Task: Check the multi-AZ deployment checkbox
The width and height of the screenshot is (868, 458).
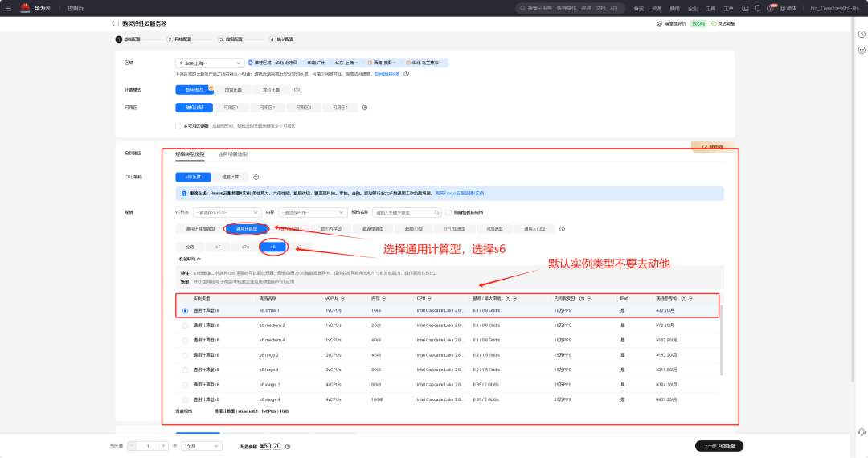Action: [178, 126]
